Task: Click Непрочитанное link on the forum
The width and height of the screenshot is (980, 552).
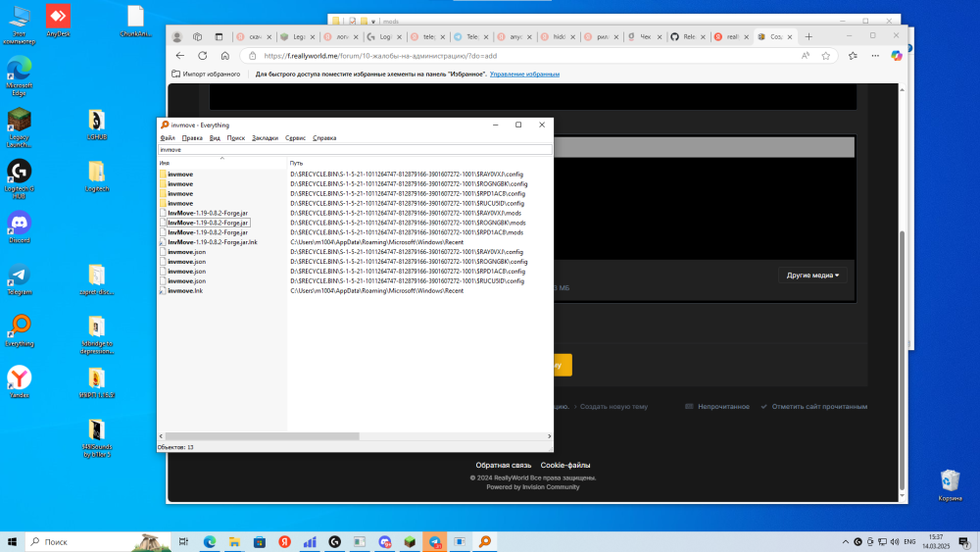Action: pyautogui.click(x=717, y=406)
